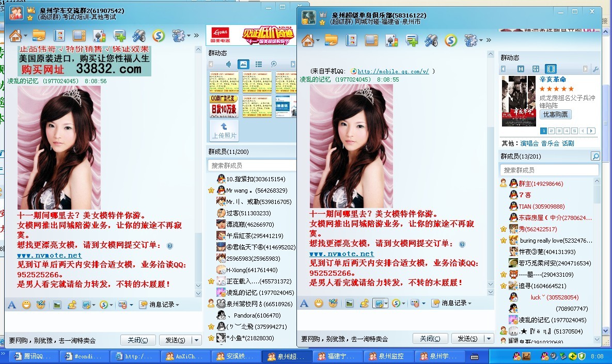Click the 优惠购票 discount ticket button
612x364 pixels.
pyautogui.click(x=556, y=115)
